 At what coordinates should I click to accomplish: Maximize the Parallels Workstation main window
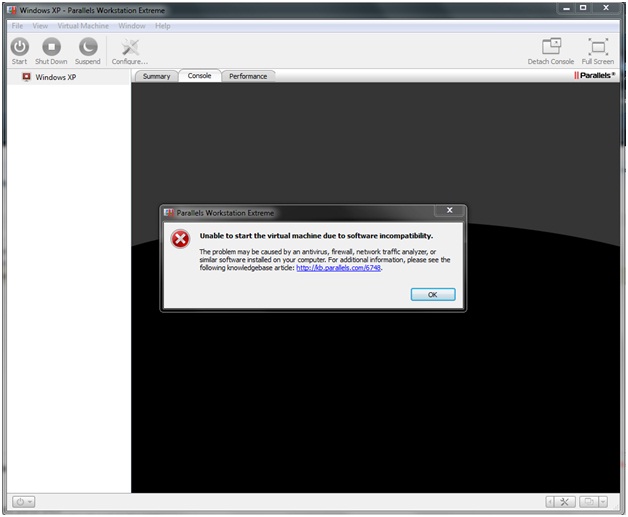pyautogui.click(x=583, y=8)
